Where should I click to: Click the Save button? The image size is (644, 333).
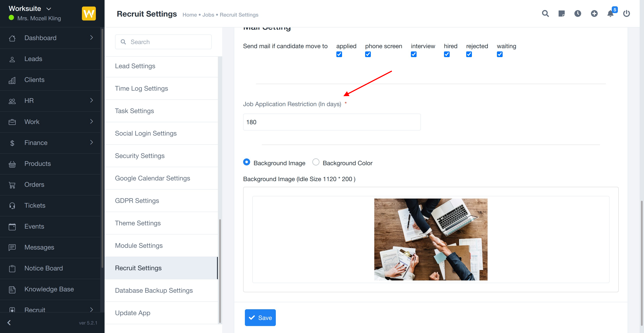(260, 318)
